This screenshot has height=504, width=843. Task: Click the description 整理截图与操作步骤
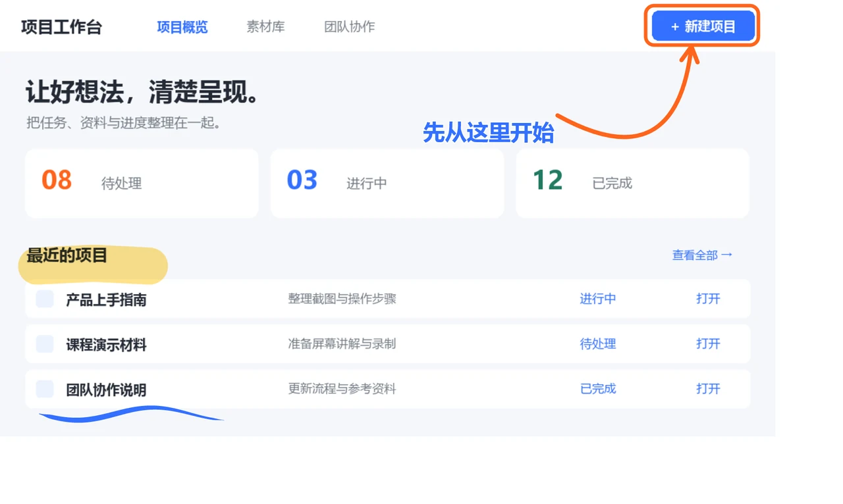pos(342,299)
